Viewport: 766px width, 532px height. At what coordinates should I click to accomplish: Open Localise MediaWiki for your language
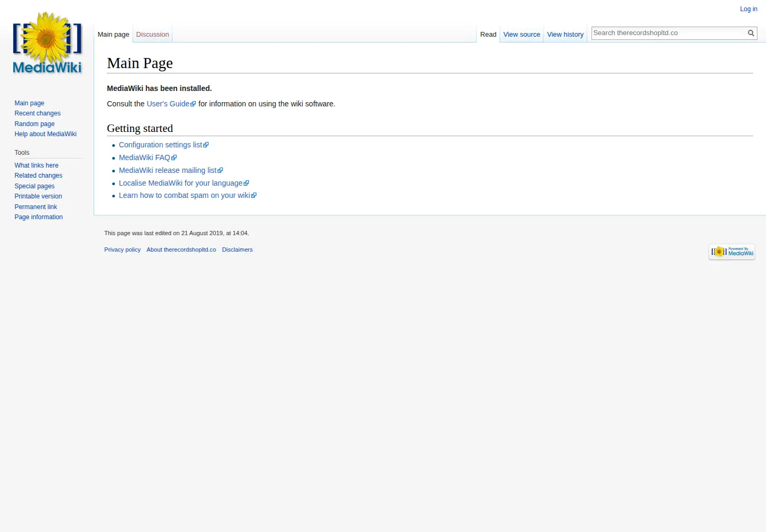point(184,183)
